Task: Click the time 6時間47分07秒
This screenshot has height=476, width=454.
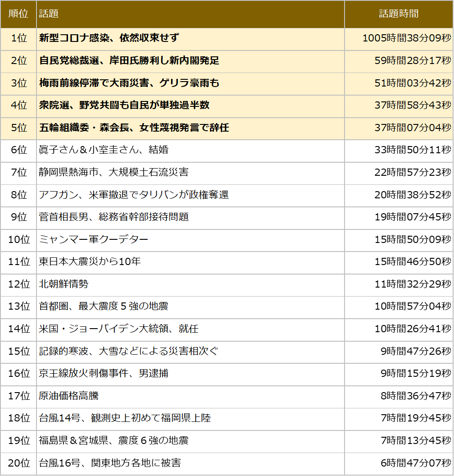Action: point(416,462)
